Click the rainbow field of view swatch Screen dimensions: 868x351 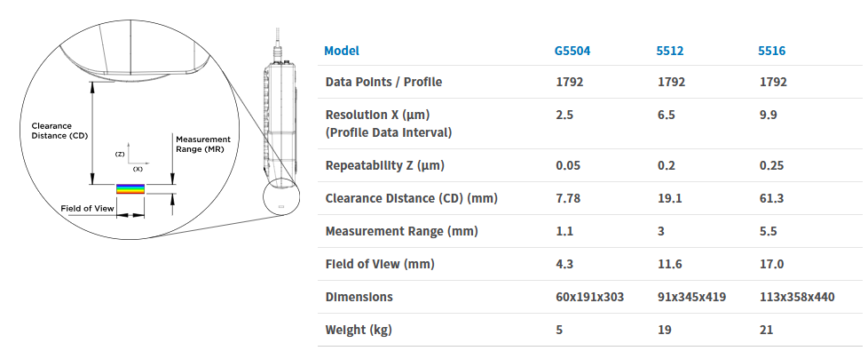130,189
